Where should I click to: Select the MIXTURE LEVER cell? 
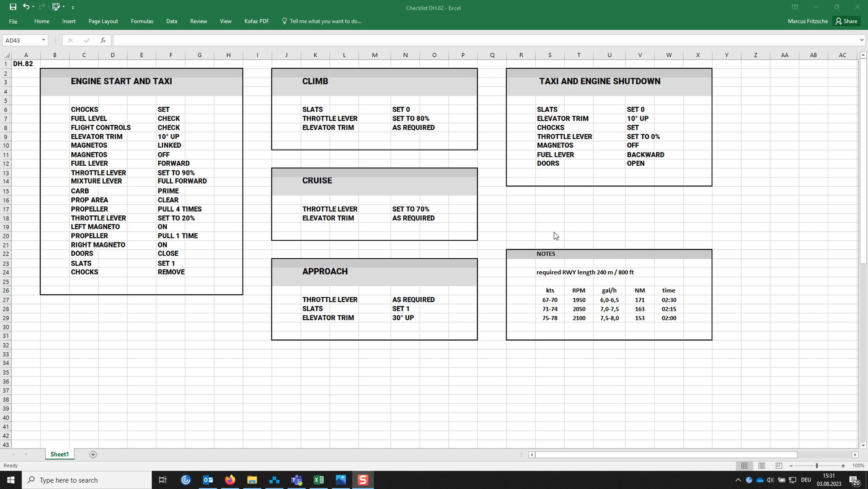(96, 181)
